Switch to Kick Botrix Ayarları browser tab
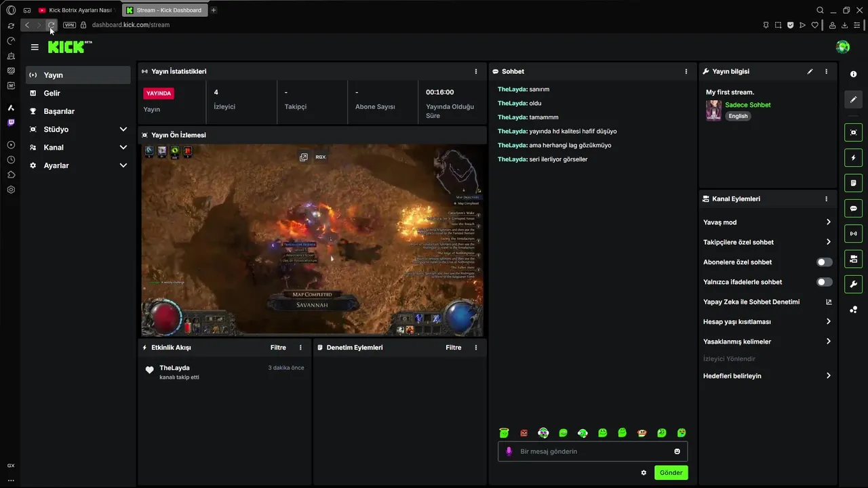Screen dimensions: 868x488 click(77, 10)
